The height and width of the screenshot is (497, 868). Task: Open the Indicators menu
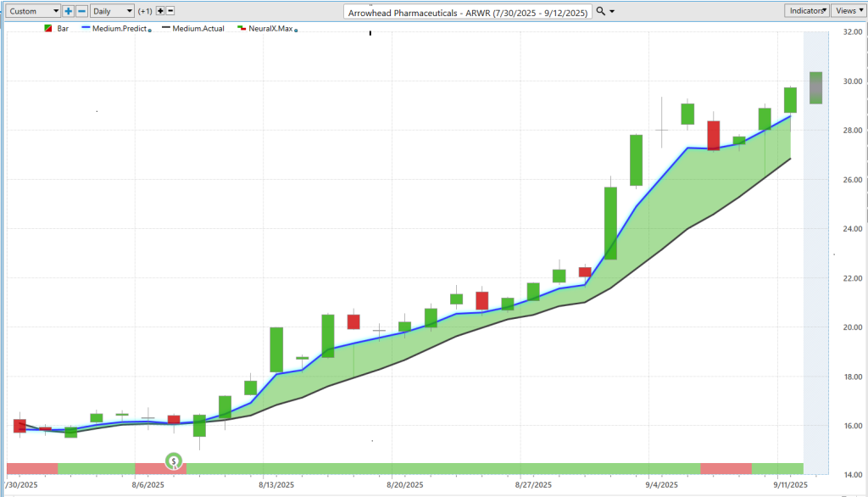[807, 10]
